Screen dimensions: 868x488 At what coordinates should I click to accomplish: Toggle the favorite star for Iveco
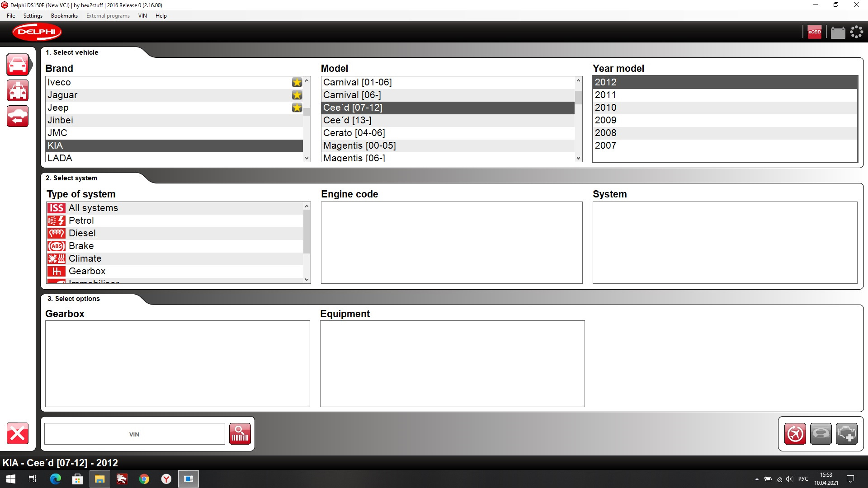(x=297, y=82)
